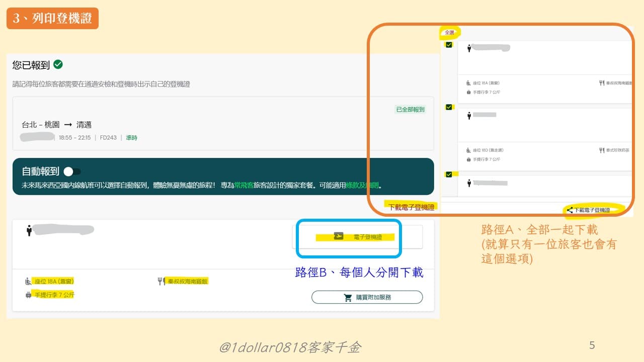Click the green checkmark beside 您已報到
Screen dimensions: 644x362
pyautogui.click(x=58, y=64)
